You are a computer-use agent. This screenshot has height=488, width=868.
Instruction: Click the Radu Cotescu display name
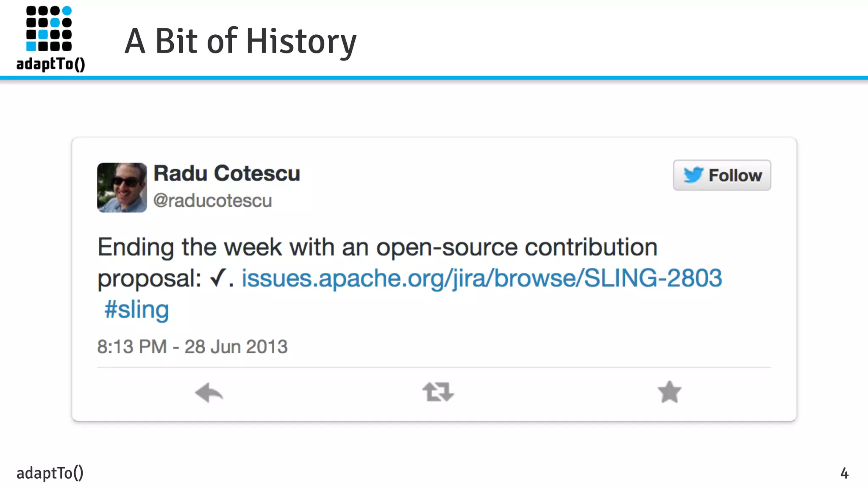227,173
